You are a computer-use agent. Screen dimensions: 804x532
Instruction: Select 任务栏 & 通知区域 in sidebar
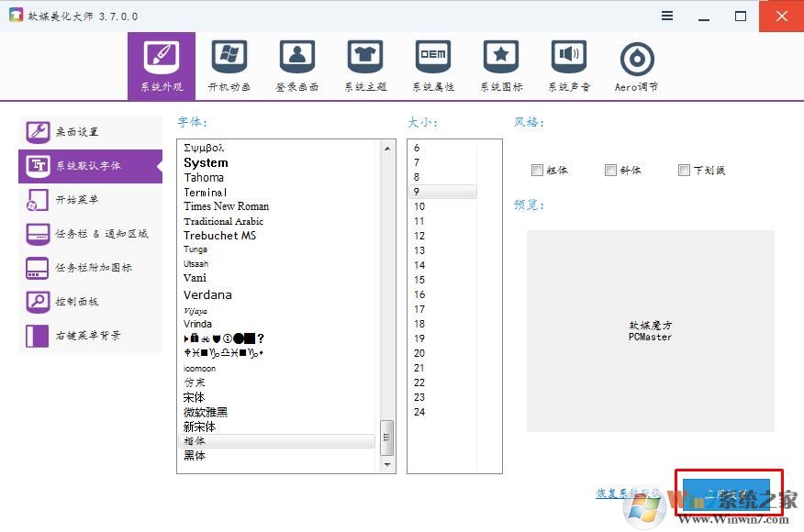[90, 234]
